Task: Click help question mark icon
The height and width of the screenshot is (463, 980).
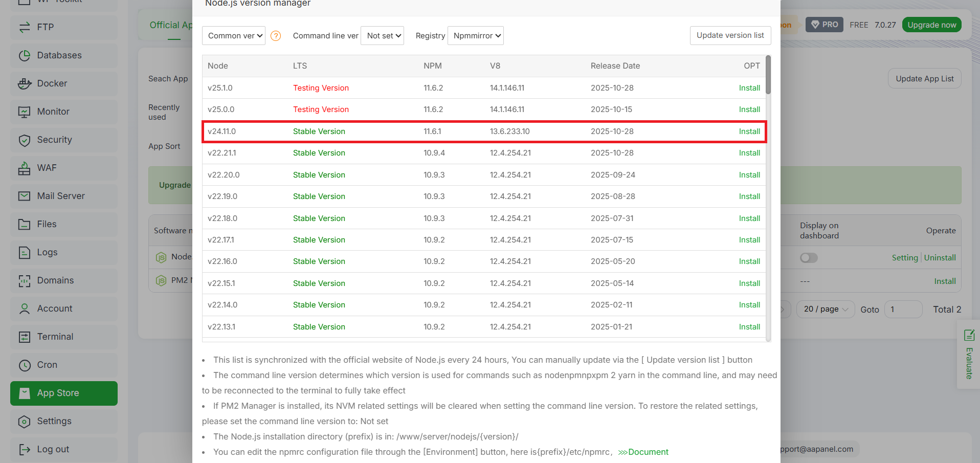Action: [276, 36]
